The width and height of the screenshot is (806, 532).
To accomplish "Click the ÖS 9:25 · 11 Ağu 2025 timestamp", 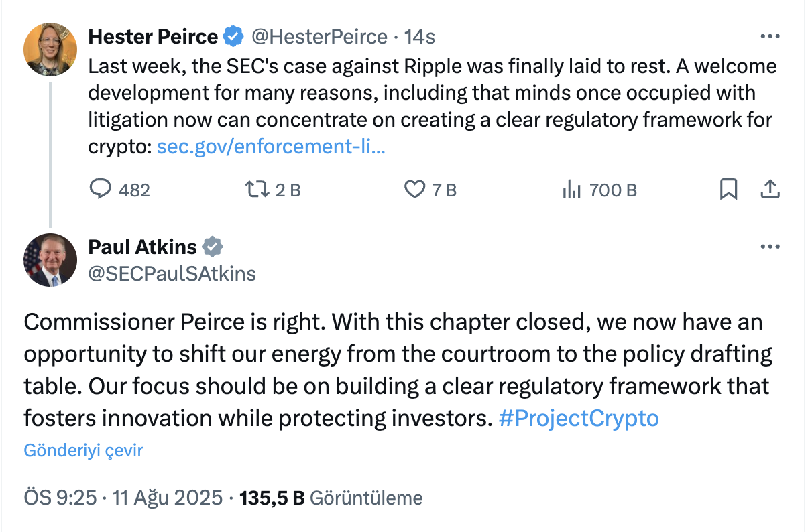I will coord(123,498).
